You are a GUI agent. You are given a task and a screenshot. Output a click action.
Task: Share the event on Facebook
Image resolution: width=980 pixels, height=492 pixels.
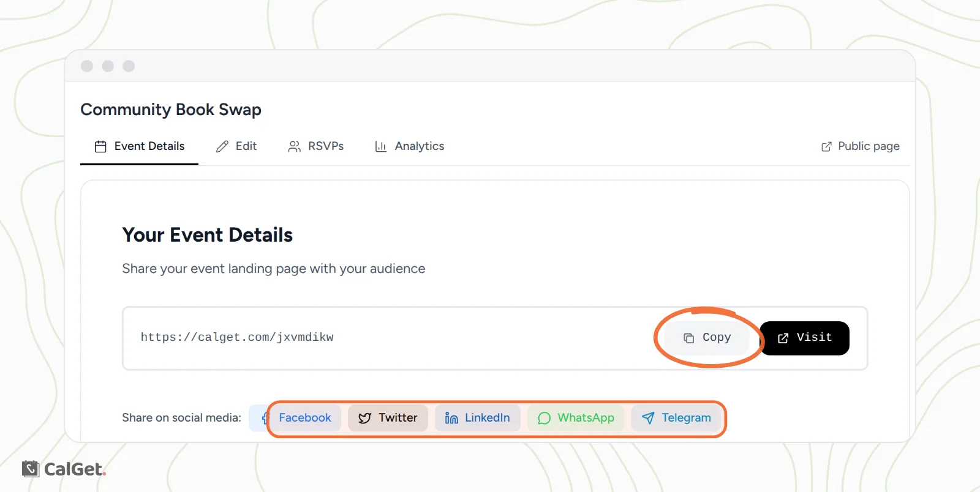[295, 418]
